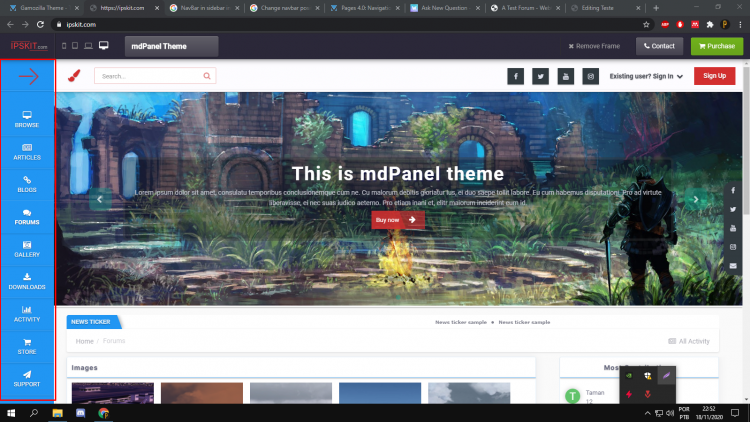The height and width of the screenshot is (422, 750).
Task: Go to Articles in the sidebar
Action: click(27, 152)
